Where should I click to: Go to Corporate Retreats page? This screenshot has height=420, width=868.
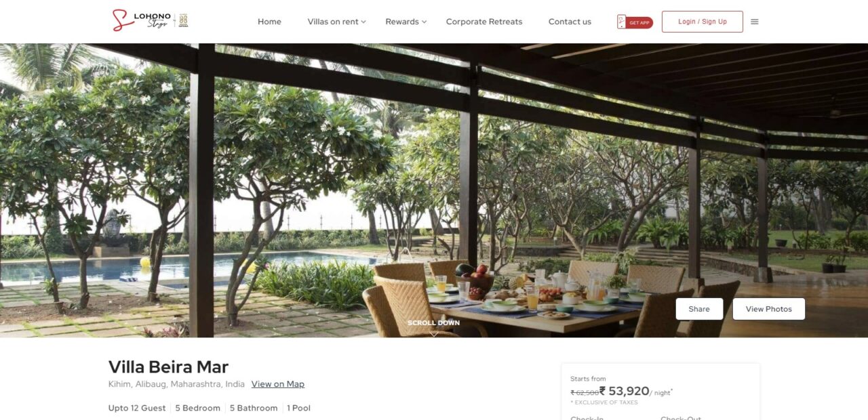click(484, 22)
